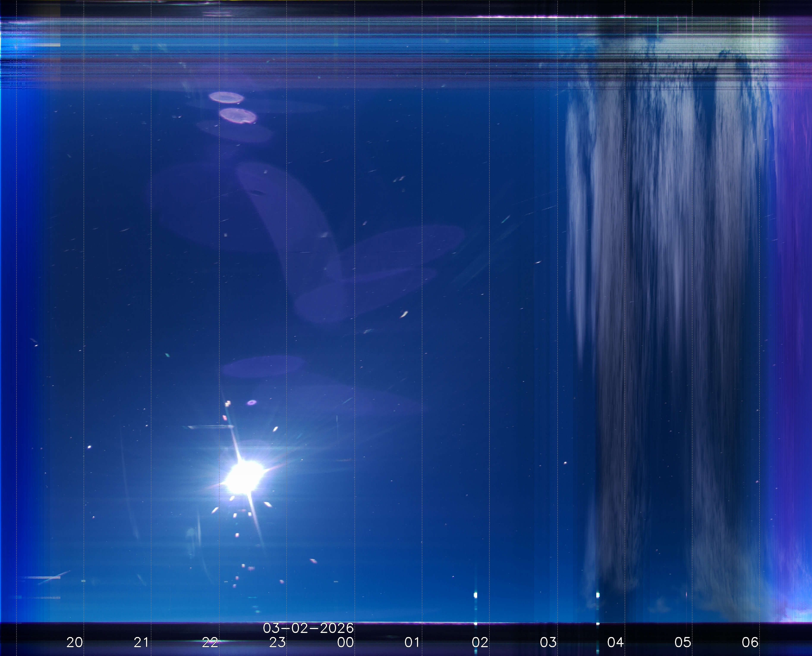Image resolution: width=812 pixels, height=656 pixels.
Task: Click the small purple ring above the glare
Action: pyautogui.click(x=252, y=403)
